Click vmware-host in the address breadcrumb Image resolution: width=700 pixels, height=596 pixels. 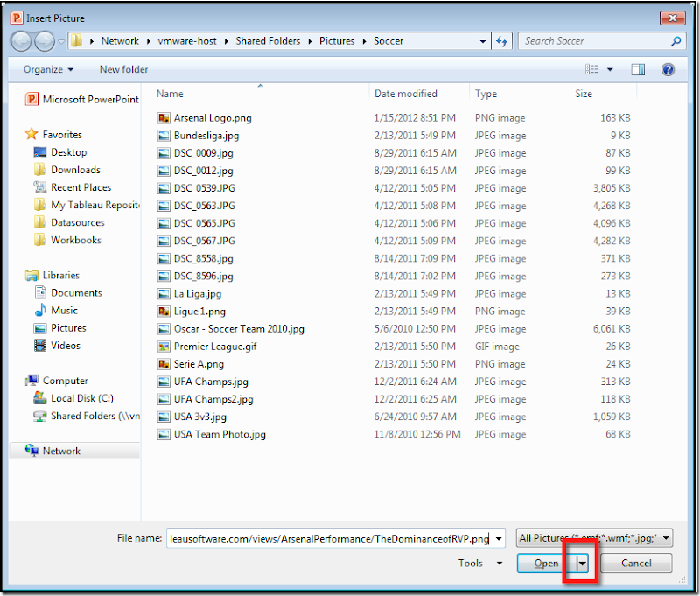[187, 41]
